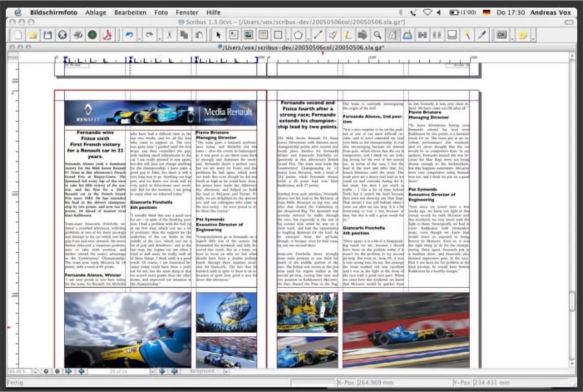583x392 pixels.
Task: Cut the selection with the scissors icon
Action: (169, 36)
